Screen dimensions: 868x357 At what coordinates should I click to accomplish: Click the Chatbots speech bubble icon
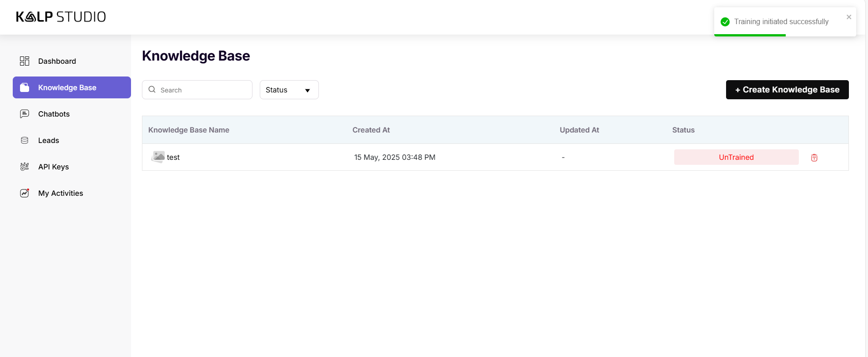(x=25, y=114)
